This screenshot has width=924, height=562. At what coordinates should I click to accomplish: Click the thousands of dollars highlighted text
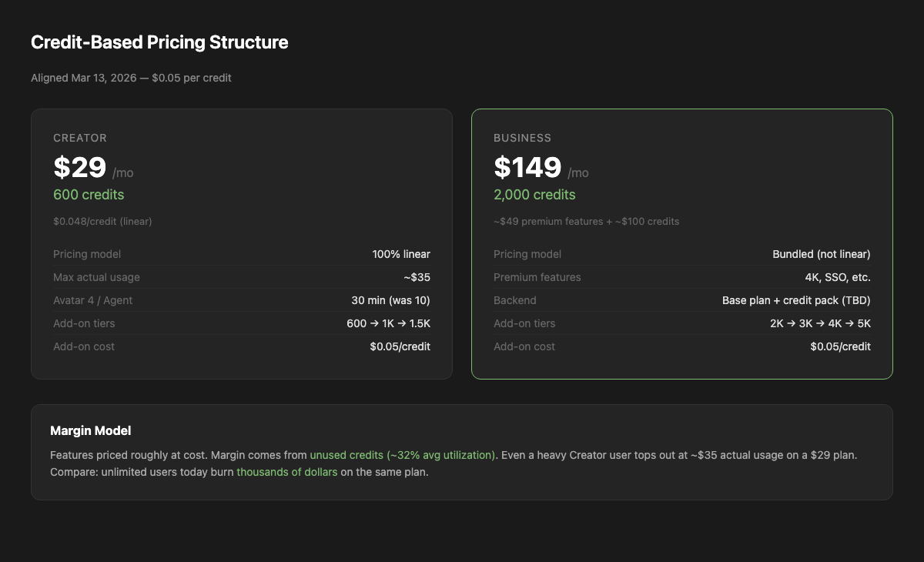(286, 472)
